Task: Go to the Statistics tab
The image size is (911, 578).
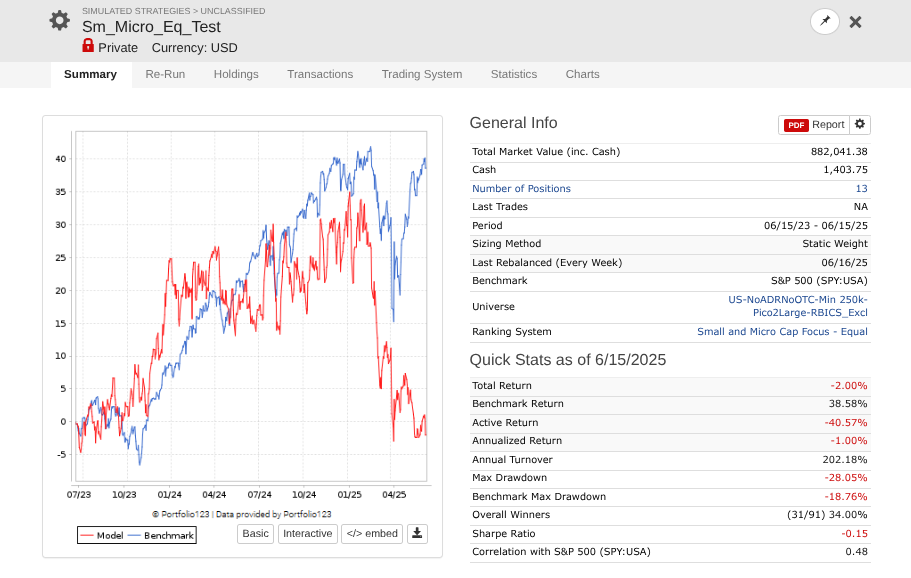Action: click(514, 74)
